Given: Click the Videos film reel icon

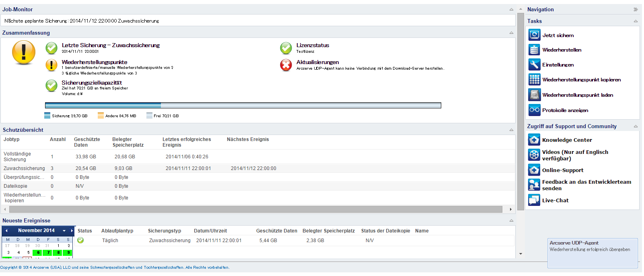Looking at the screenshot, I should click(x=534, y=155).
